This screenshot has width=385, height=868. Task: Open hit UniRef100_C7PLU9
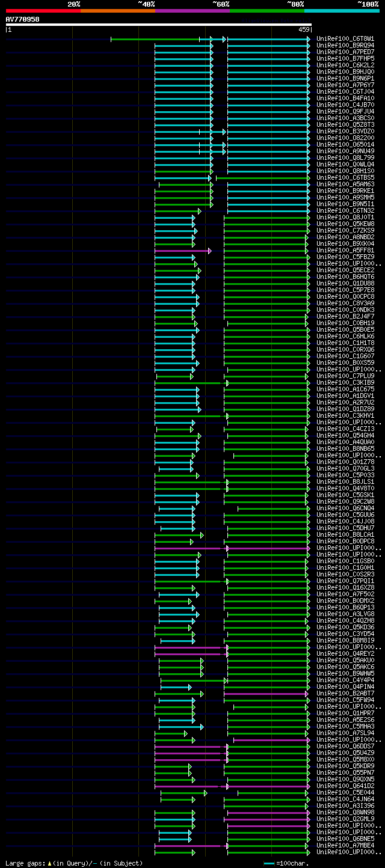pyautogui.click(x=345, y=376)
